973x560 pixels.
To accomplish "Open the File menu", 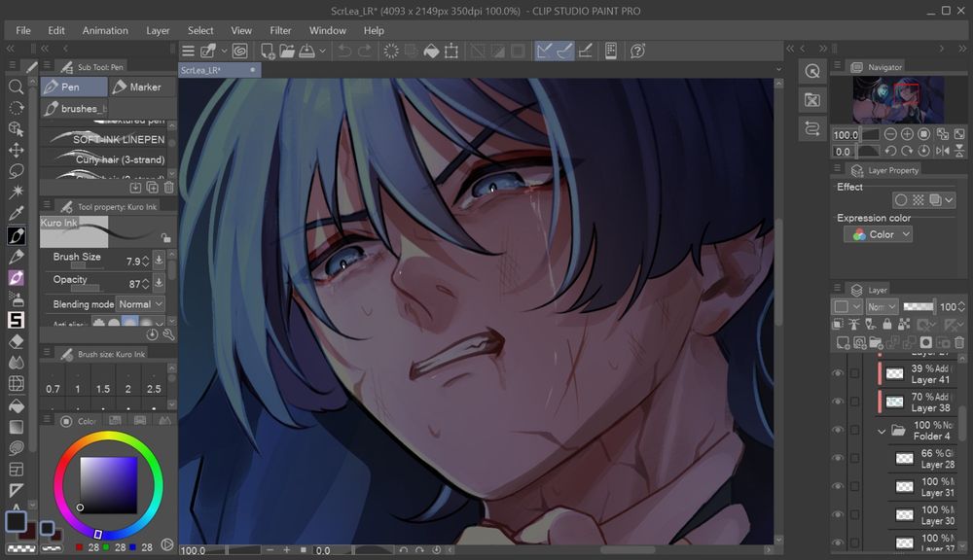I will coord(23,30).
